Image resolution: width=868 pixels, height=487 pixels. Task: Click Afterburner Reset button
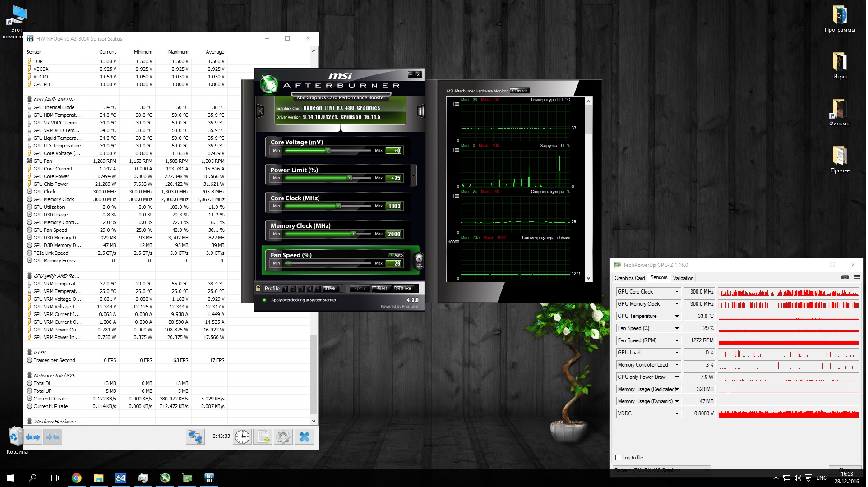(x=381, y=289)
